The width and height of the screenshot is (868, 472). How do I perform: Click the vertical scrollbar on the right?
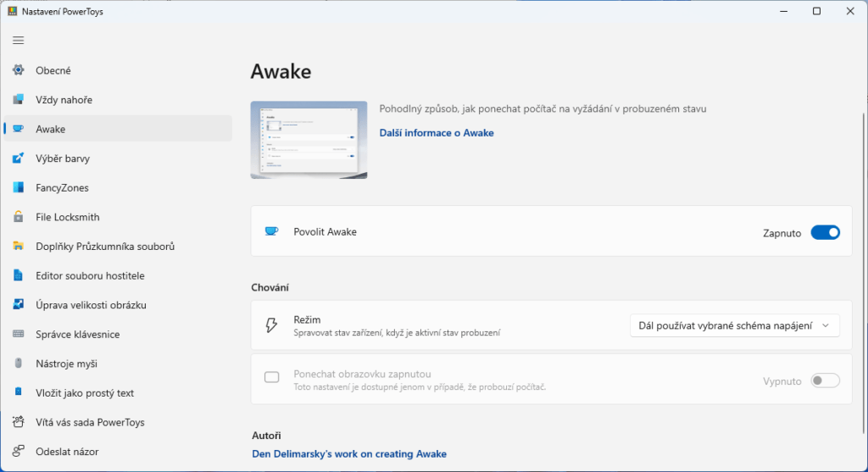[864, 271]
